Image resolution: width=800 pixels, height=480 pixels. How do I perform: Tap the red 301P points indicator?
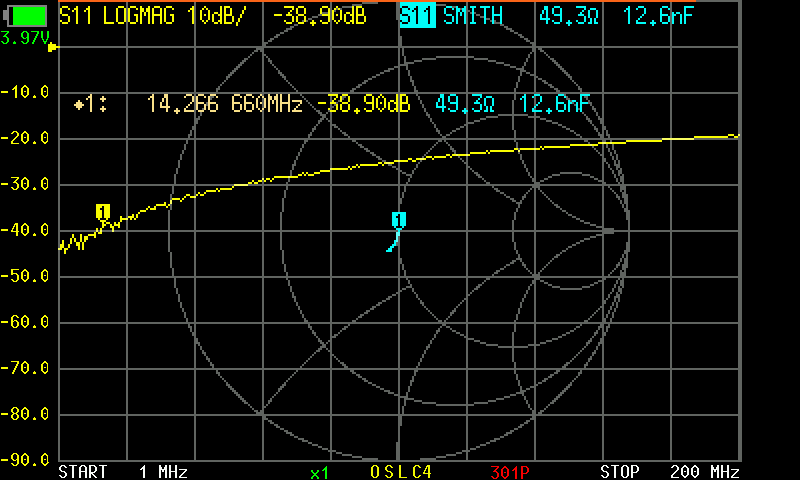point(510,472)
